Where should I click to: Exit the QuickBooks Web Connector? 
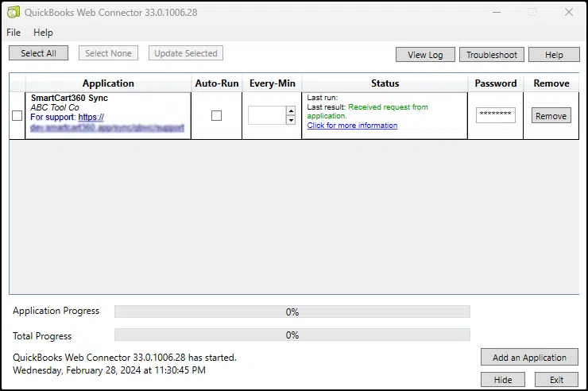[556, 380]
